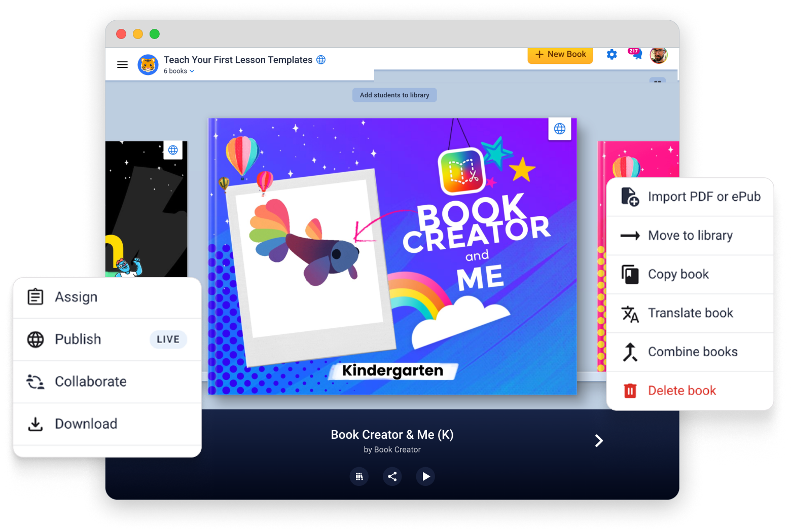Click the red Delete trash icon

[x=630, y=391]
